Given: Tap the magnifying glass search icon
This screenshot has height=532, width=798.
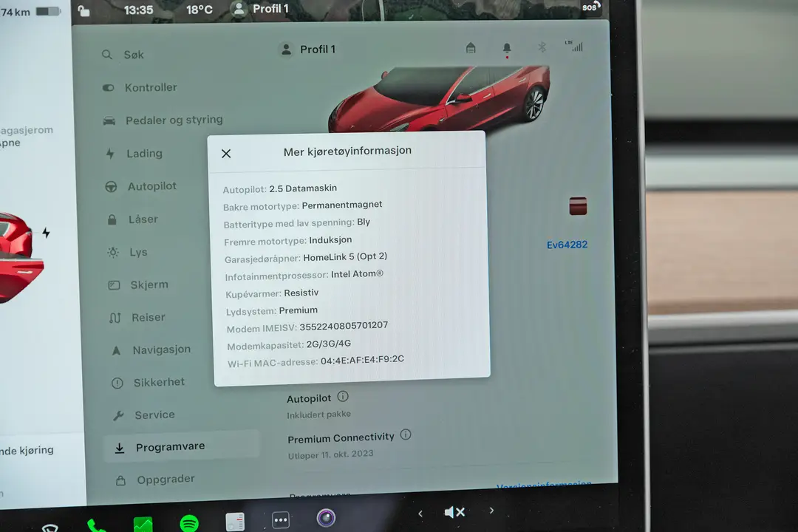Looking at the screenshot, I should point(107,55).
